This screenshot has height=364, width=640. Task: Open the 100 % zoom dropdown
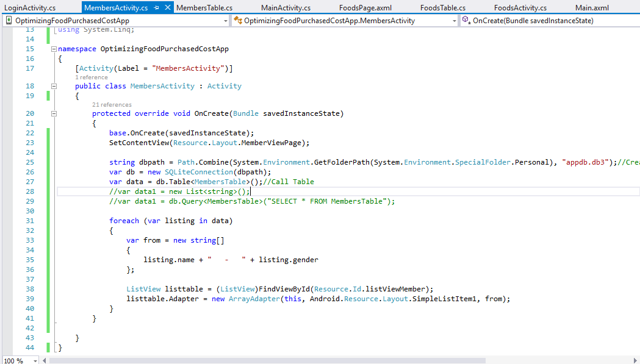(35, 361)
